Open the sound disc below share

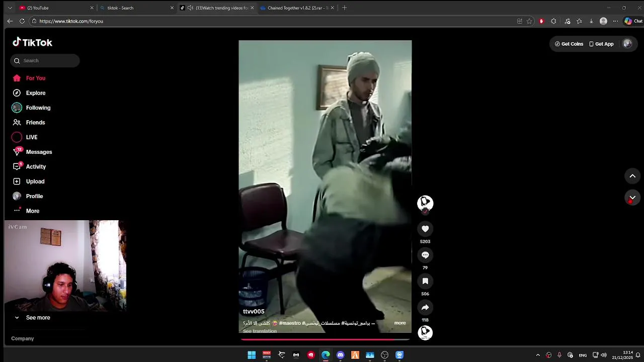pos(425,332)
